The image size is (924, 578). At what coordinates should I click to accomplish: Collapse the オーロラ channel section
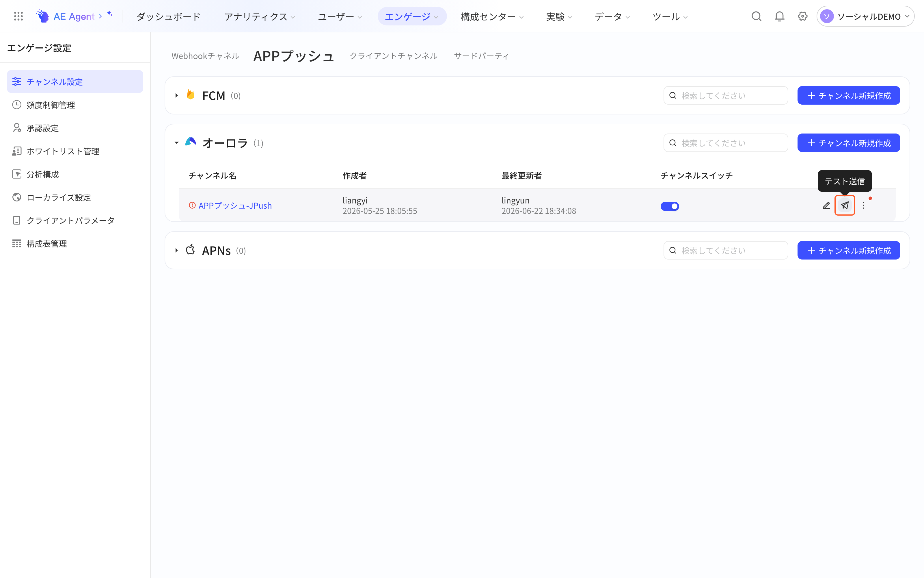pyautogui.click(x=176, y=142)
